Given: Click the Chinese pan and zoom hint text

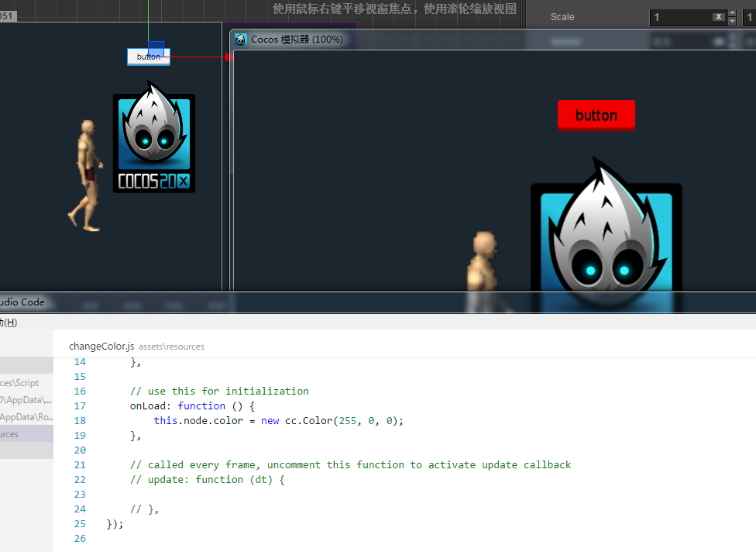Looking at the screenshot, I should coord(394,9).
